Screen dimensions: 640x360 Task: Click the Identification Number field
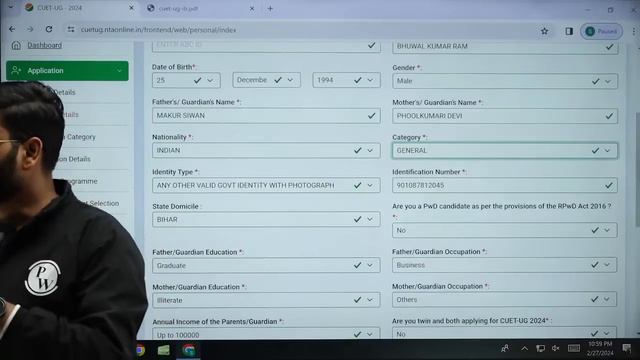(505, 185)
